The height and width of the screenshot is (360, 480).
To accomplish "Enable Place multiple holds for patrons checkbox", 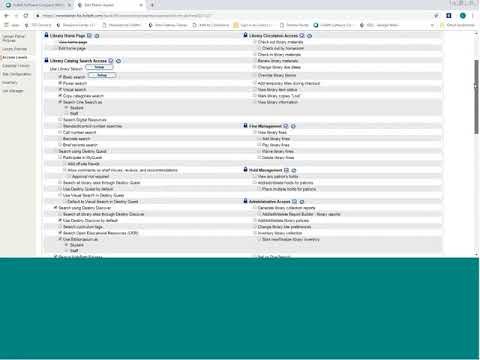I will click(259, 189).
